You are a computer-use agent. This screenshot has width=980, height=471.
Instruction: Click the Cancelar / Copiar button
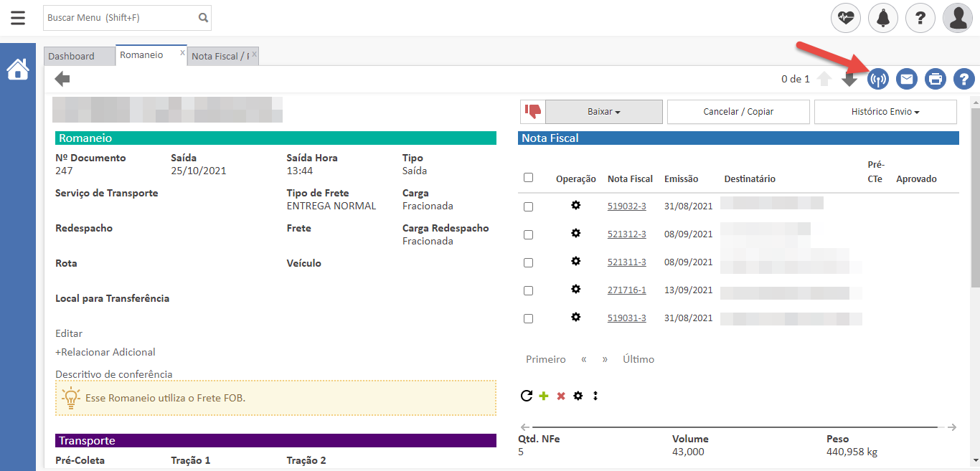(x=738, y=112)
